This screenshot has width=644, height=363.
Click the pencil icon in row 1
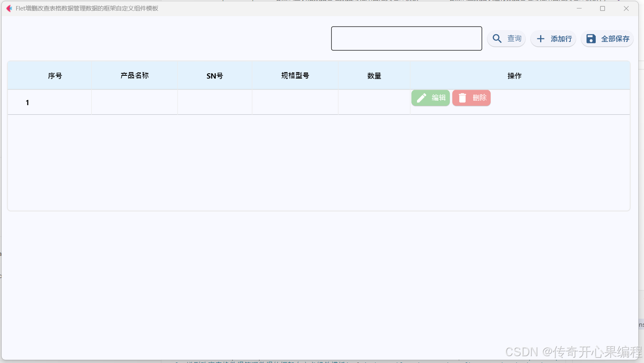point(421,98)
